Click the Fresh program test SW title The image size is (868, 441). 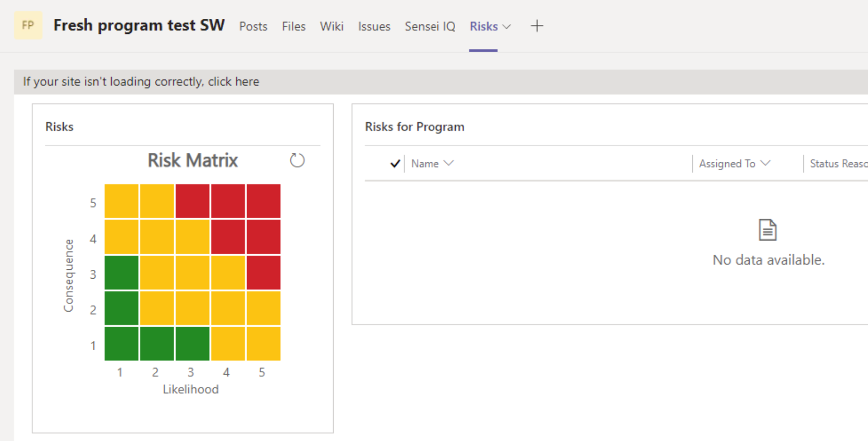[x=139, y=26]
